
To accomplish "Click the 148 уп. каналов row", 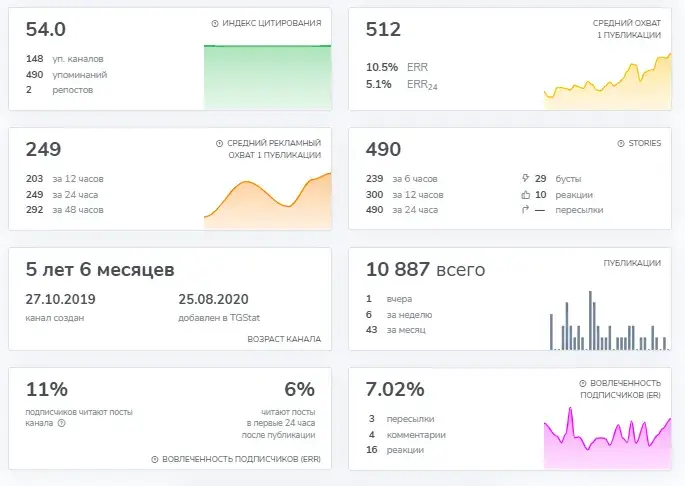I will point(65,59).
